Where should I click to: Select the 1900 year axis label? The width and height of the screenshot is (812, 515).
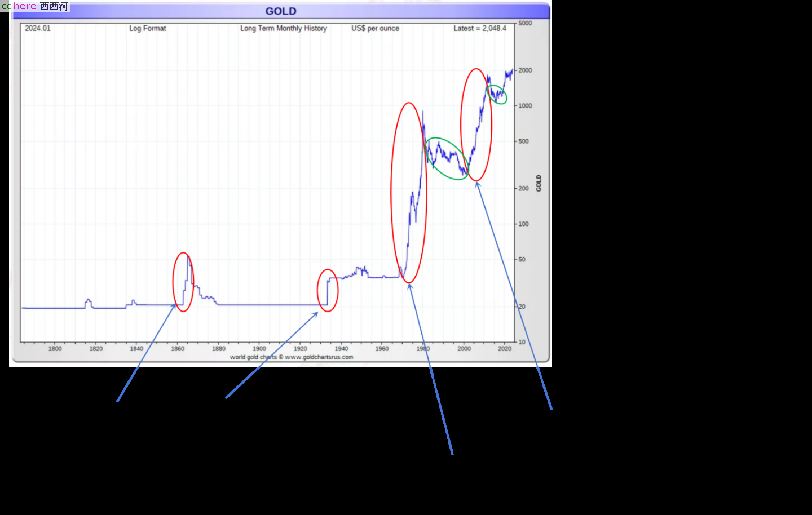[x=259, y=349]
